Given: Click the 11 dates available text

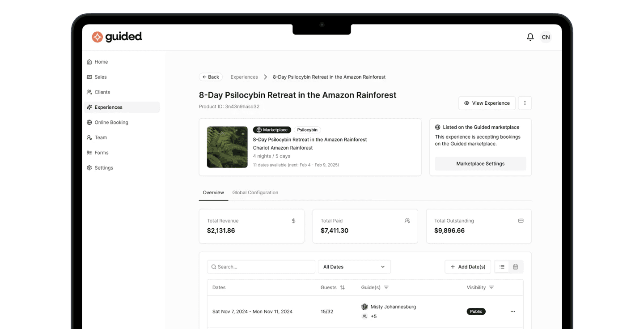Looking at the screenshot, I should click(296, 165).
